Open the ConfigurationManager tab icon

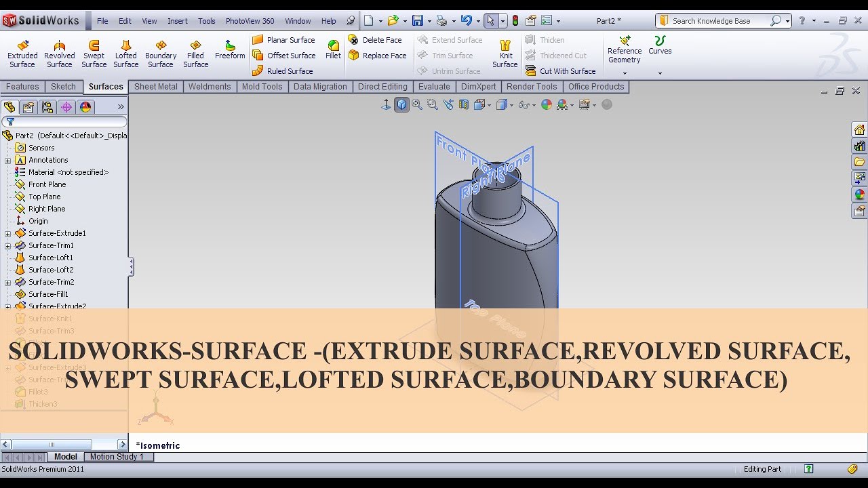coord(47,107)
